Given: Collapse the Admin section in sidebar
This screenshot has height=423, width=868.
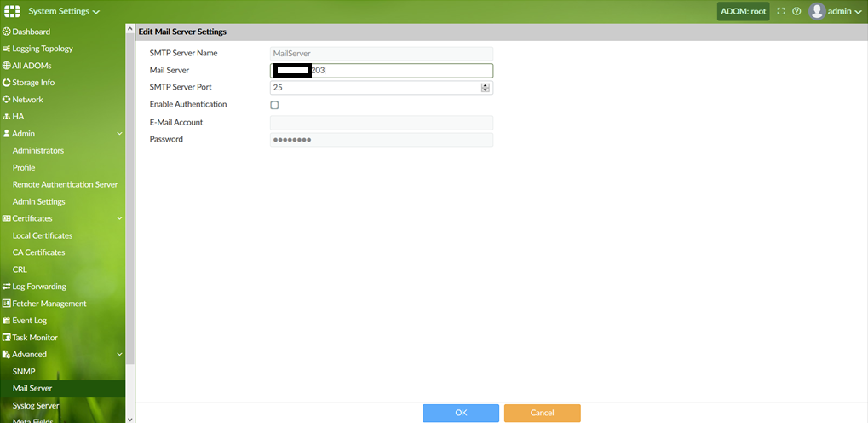Looking at the screenshot, I should [x=119, y=134].
